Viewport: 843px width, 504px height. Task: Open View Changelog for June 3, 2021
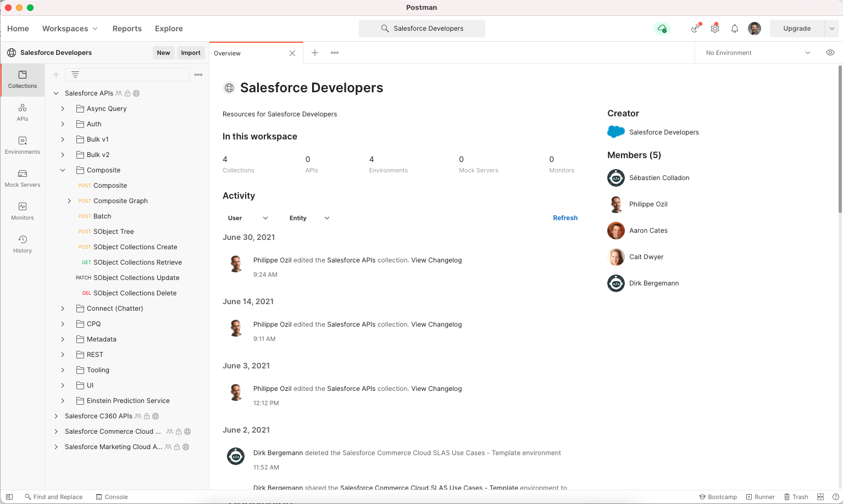(436, 389)
